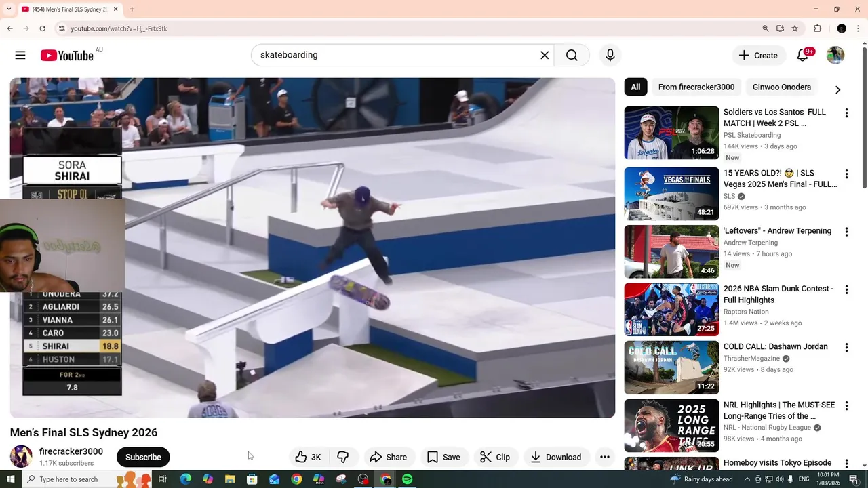Clip the video
Screen dimensions: 868x488
pos(495,457)
